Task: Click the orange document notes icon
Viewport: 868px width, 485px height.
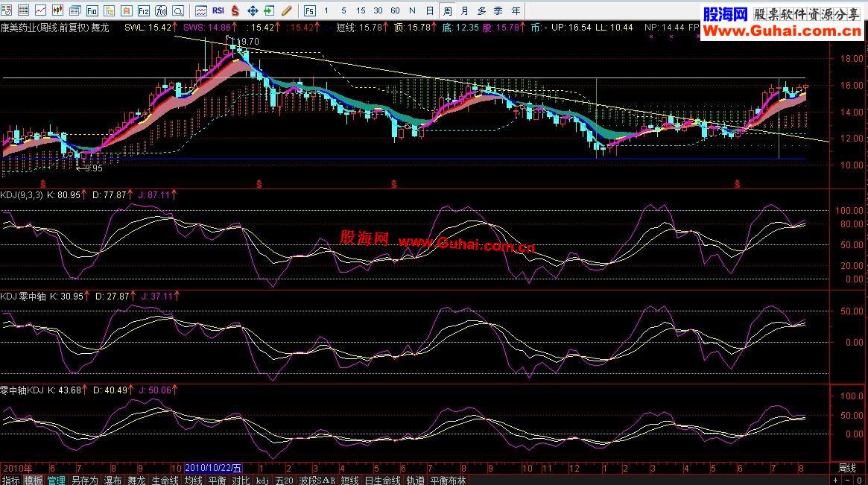Action: 126,10
